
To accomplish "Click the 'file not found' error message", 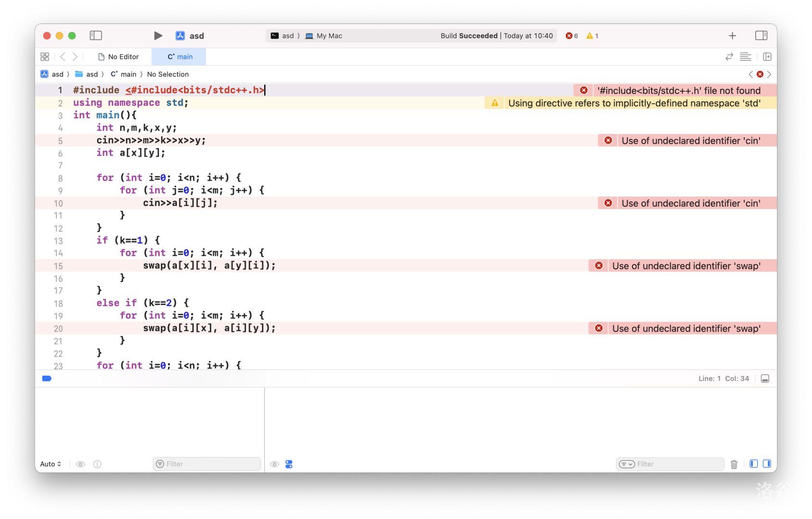I will 678,90.
